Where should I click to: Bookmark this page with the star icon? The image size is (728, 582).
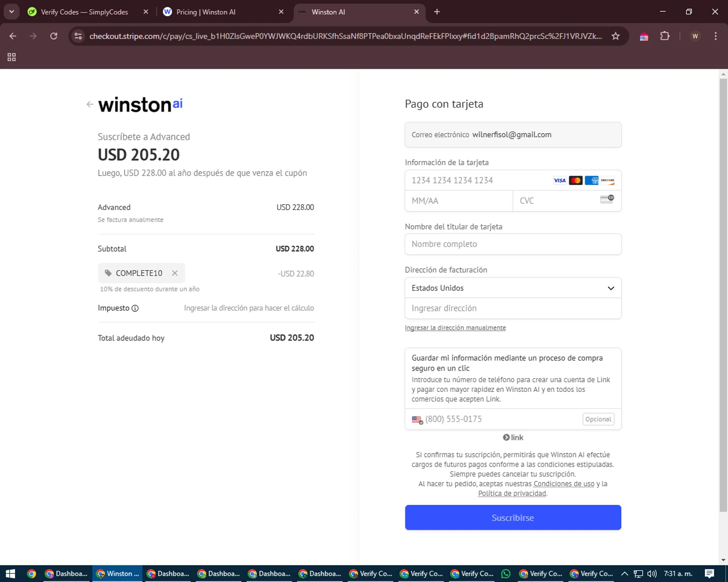pos(615,36)
